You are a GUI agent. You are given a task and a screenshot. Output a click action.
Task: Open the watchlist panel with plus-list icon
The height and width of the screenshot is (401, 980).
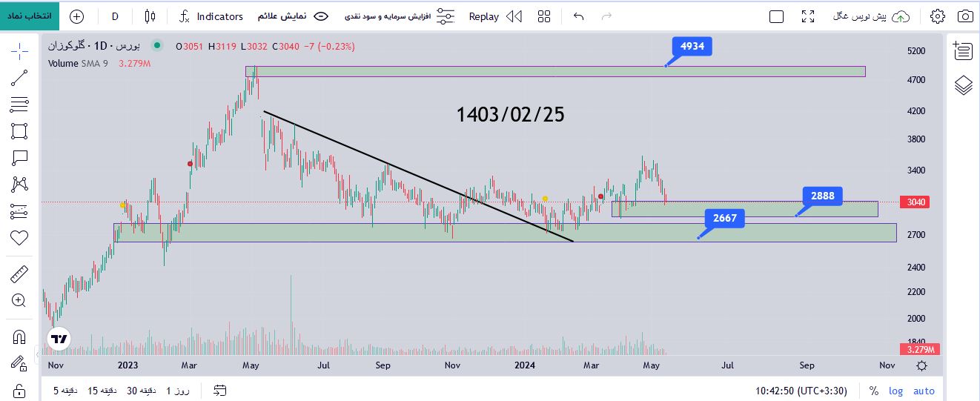coord(963,50)
